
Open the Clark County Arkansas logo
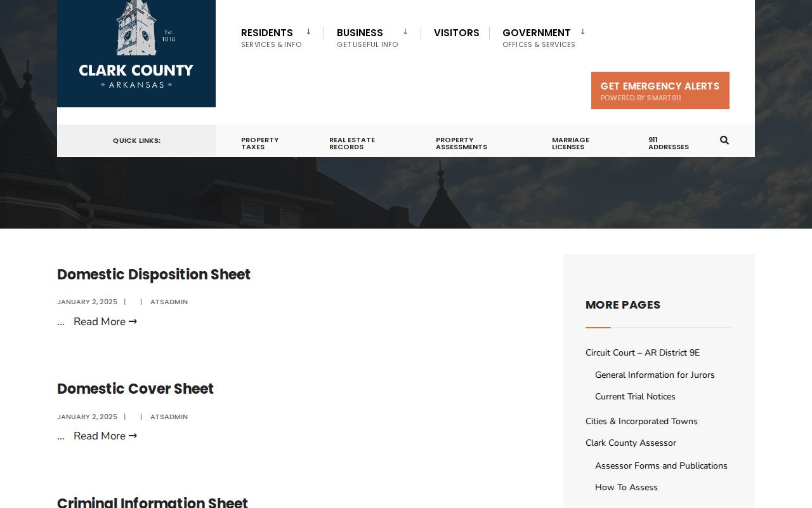click(136, 53)
